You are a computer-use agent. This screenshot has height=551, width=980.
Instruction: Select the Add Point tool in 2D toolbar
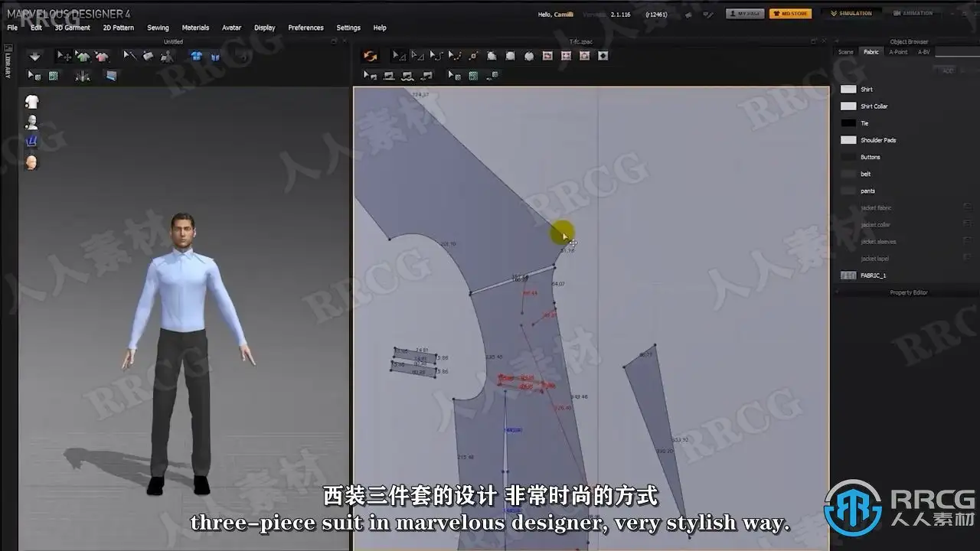click(x=473, y=56)
